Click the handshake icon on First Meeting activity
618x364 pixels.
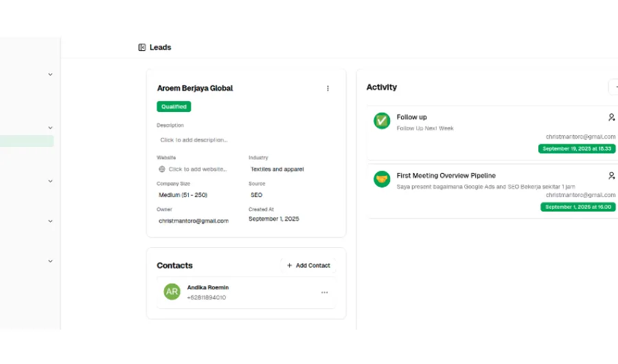(x=382, y=179)
